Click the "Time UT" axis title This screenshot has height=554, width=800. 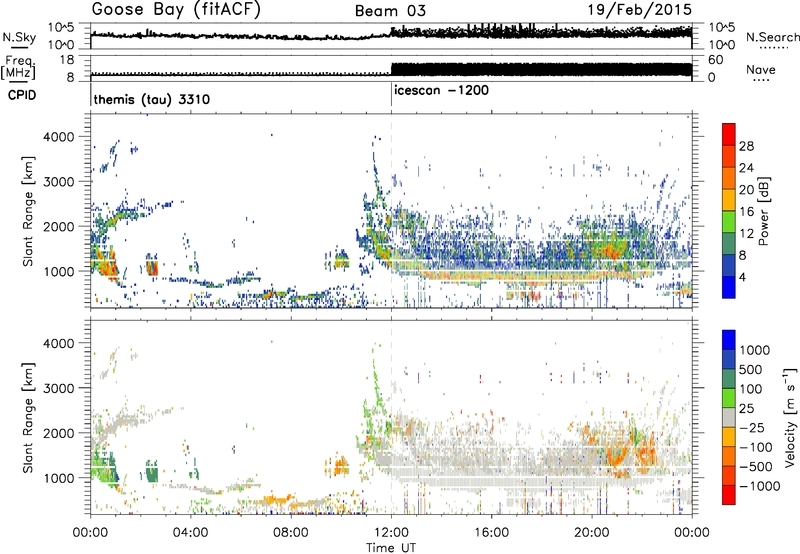pyautogui.click(x=391, y=548)
